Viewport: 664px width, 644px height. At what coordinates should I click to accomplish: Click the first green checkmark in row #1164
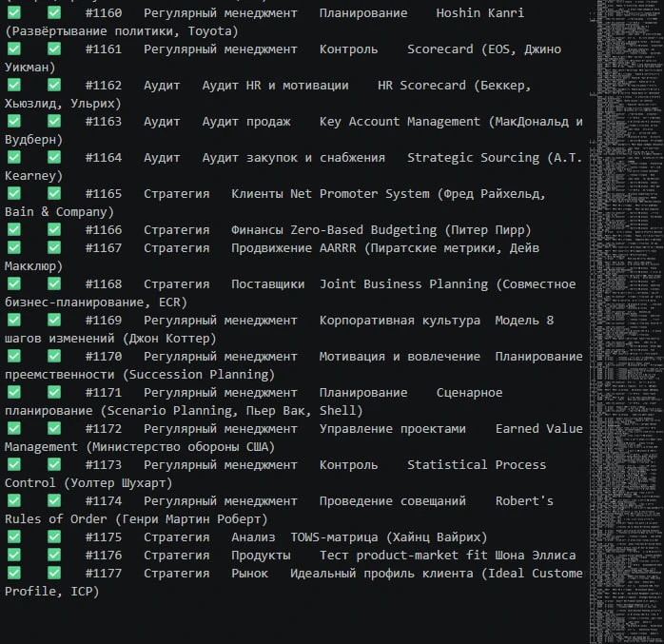[14, 157]
